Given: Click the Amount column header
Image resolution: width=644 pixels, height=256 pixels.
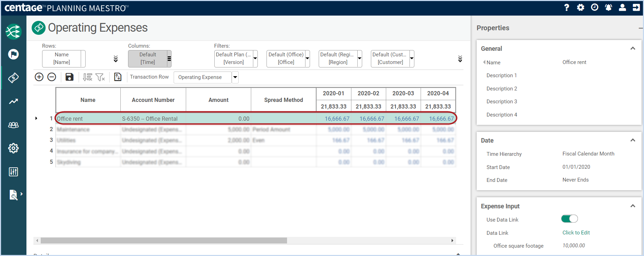Looking at the screenshot, I should pos(218,100).
